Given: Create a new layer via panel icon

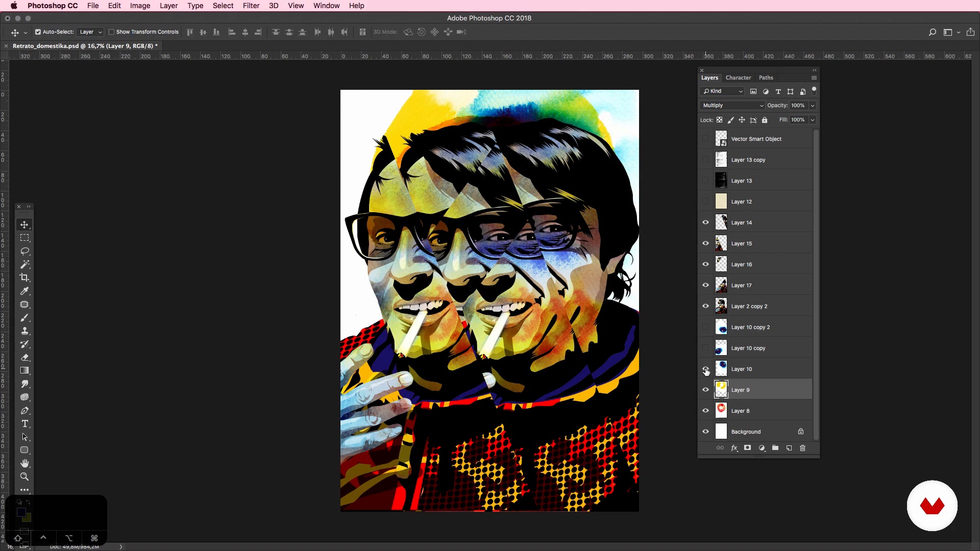Looking at the screenshot, I should click(789, 448).
